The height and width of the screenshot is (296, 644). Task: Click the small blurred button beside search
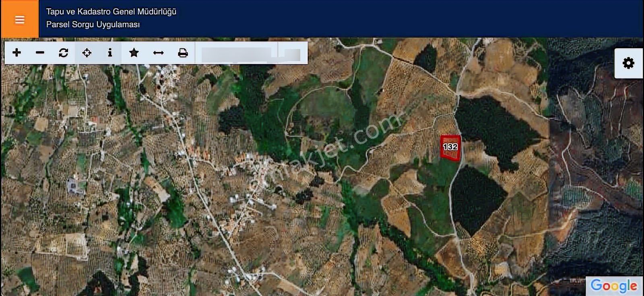pyautogui.click(x=292, y=54)
